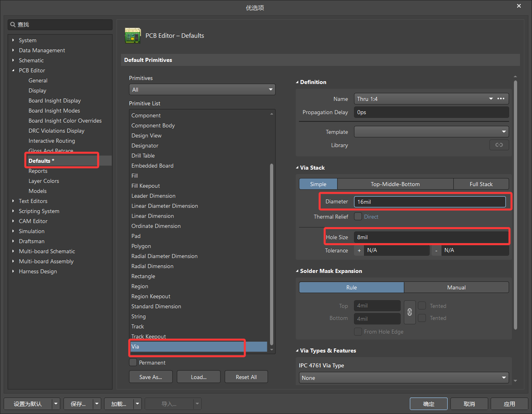
Task: Close the preferences dialog
Action: pyautogui.click(x=519, y=6)
